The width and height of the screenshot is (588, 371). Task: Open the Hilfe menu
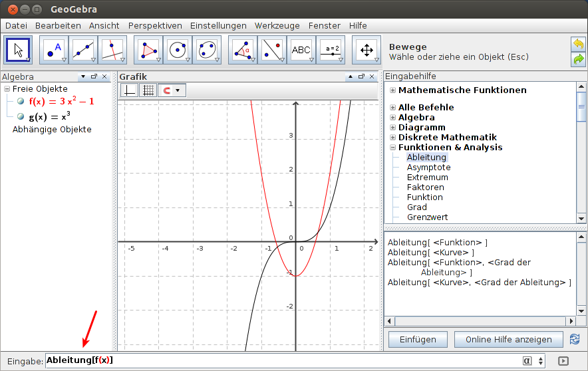(x=358, y=25)
